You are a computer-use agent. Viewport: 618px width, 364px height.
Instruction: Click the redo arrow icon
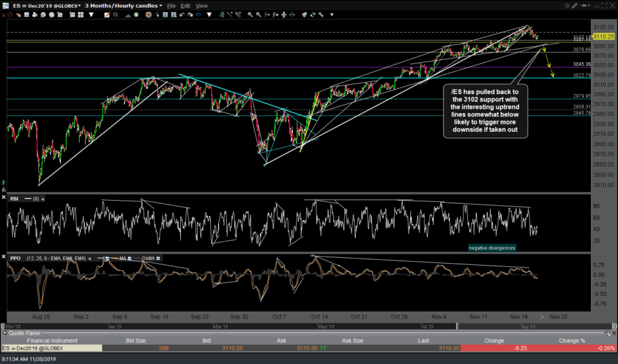[190, 15]
